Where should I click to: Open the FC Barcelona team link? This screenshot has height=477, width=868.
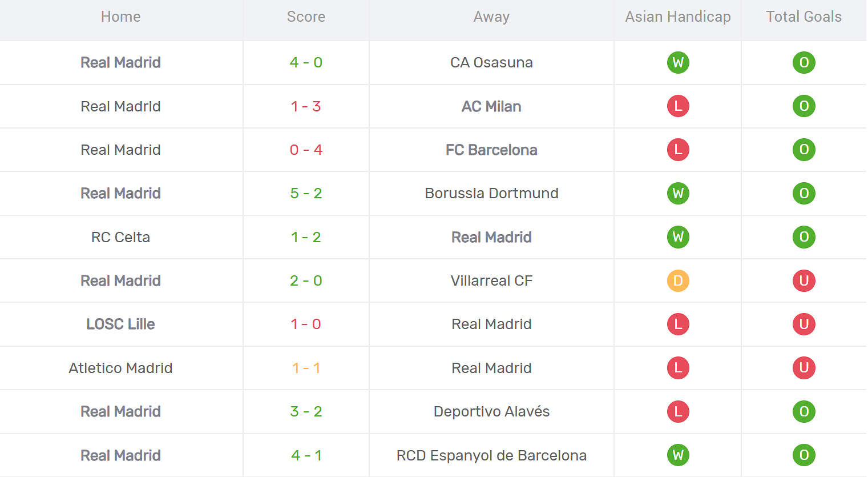click(491, 150)
